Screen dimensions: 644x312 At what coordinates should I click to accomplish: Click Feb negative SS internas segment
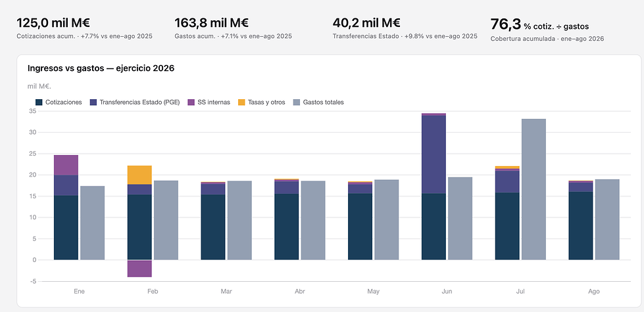pos(139,269)
